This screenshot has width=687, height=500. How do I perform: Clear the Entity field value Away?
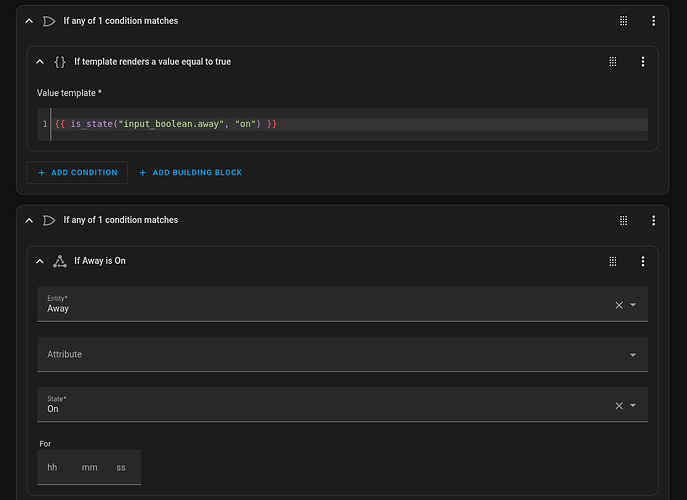[618, 305]
